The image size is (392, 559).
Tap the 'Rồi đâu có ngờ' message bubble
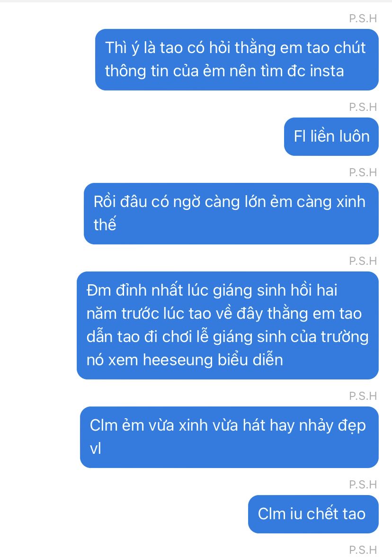(231, 214)
